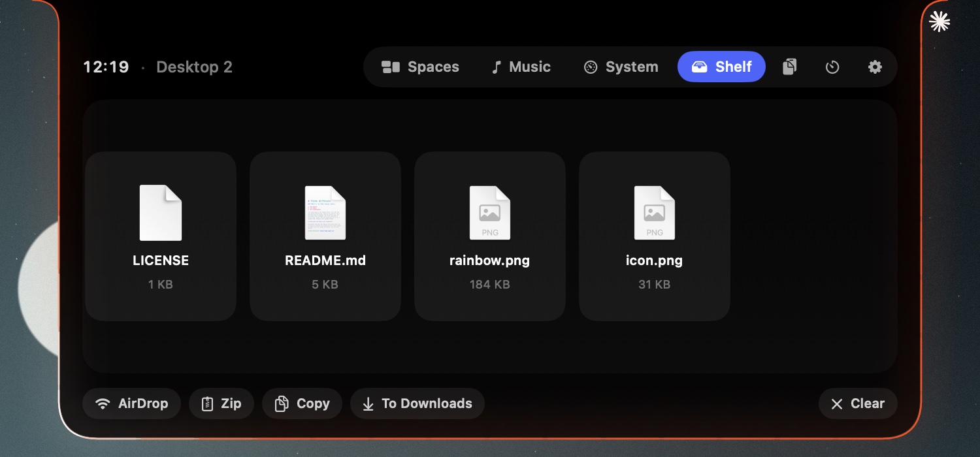Compress the shelf files with Zip
Screen dimensions: 980x457
point(221,403)
